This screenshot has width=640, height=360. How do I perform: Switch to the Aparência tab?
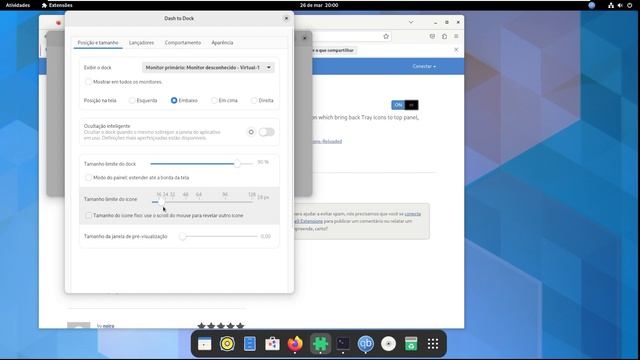(222, 42)
